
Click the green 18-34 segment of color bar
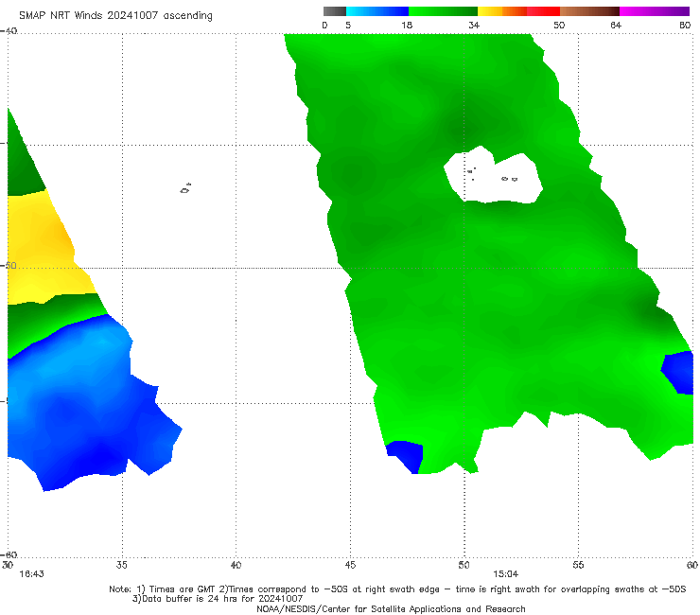(443, 11)
